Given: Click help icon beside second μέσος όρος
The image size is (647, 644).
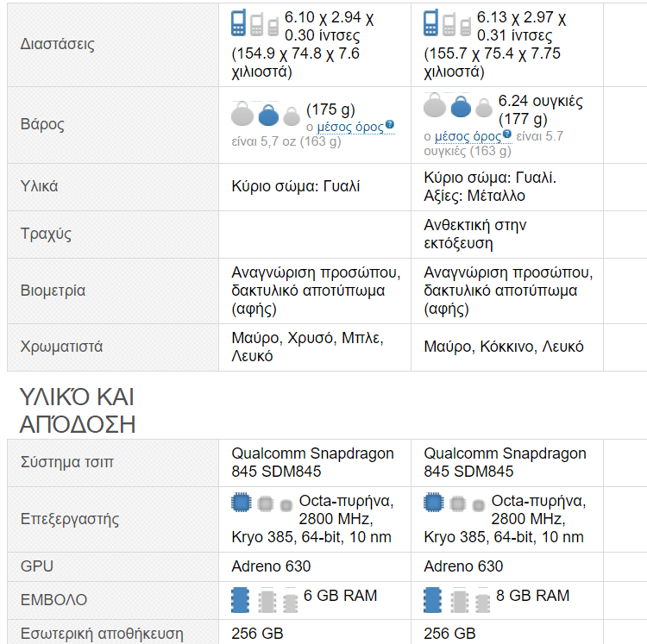Looking at the screenshot, I should 507,134.
